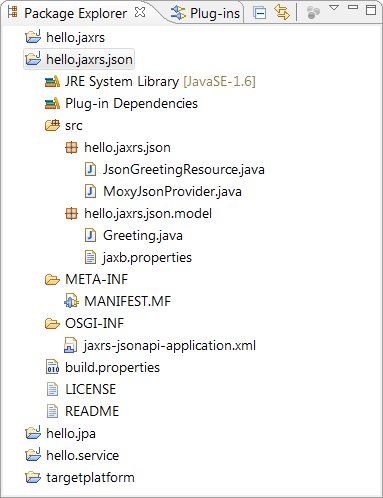The height and width of the screenshot is (498, 383).
Task: Click the hello.service project icon
Action: tap(33, 454)
